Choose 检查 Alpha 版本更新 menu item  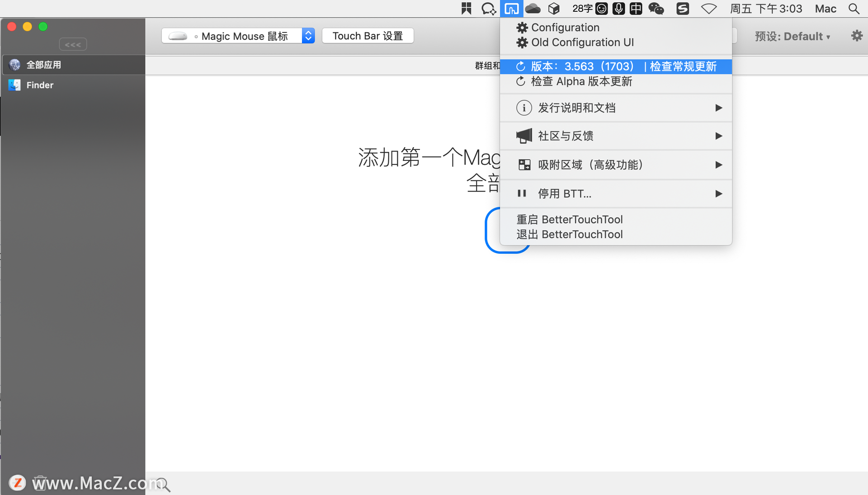coord(616,81)
